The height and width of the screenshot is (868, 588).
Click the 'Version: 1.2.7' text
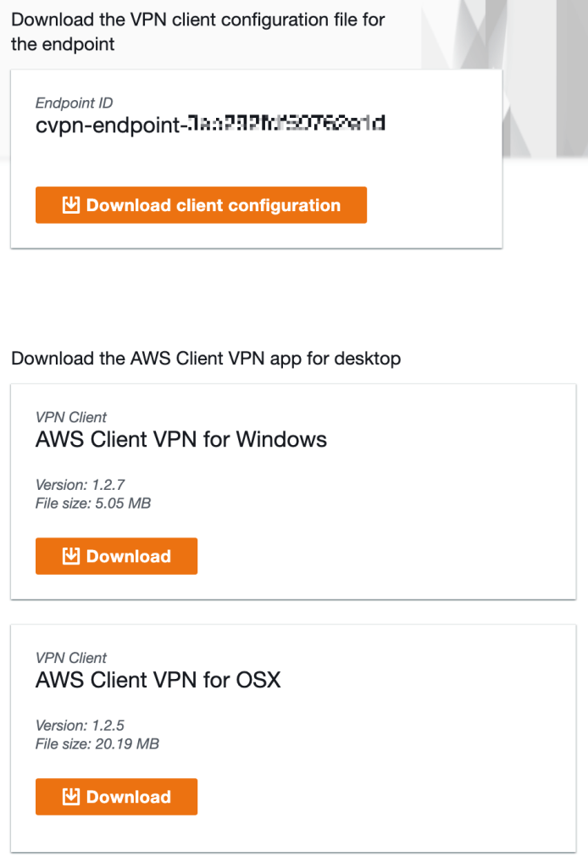click(80, 486)
